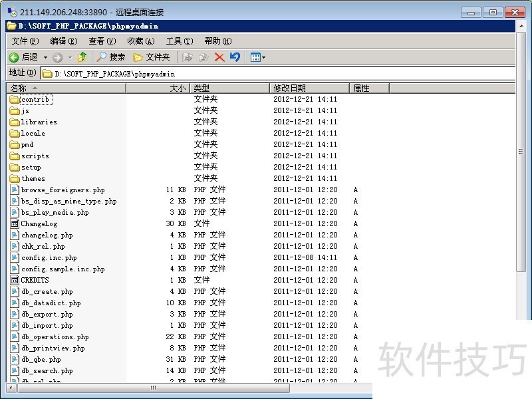Open the themes folder
This screenshot has width=532, height=399.
(x=33, y=179)
